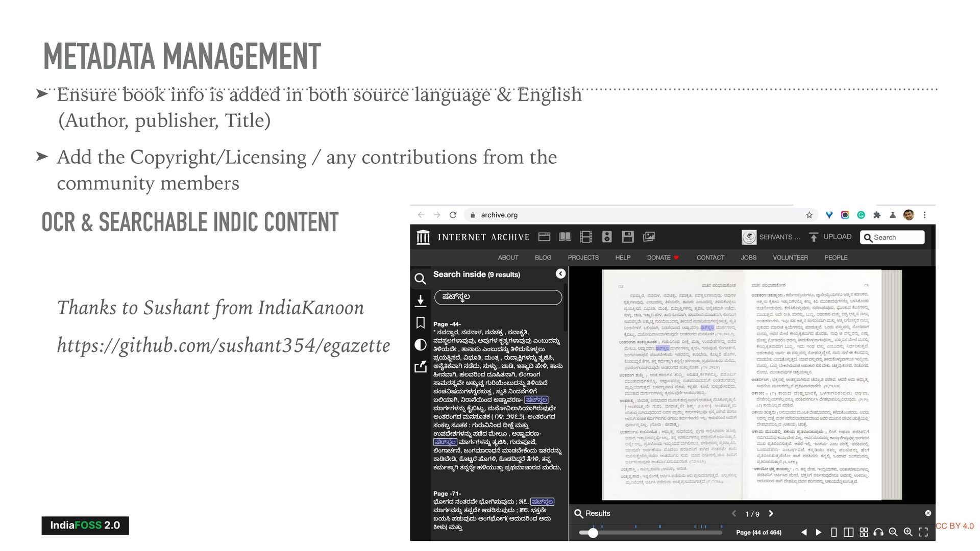Open the Audio speaker icon
The width and height of the screenshot is (980, 551).
[x=607, y=237]
